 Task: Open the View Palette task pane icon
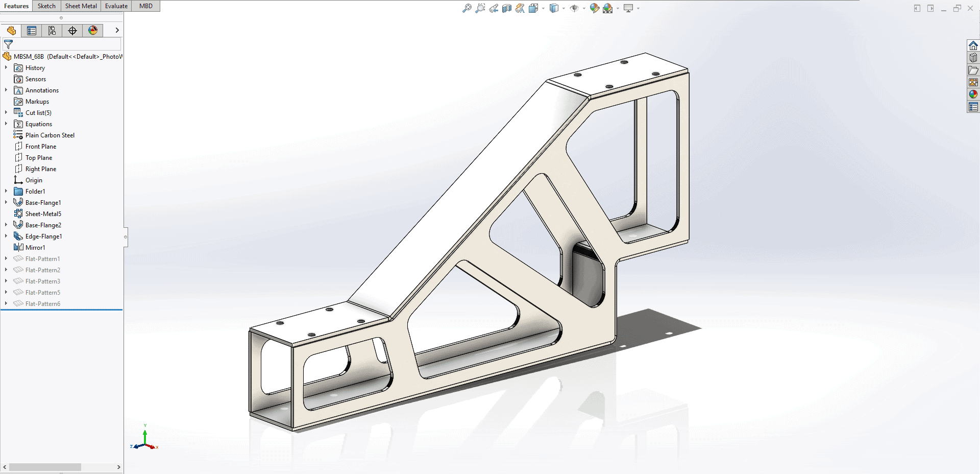[973, 82]
